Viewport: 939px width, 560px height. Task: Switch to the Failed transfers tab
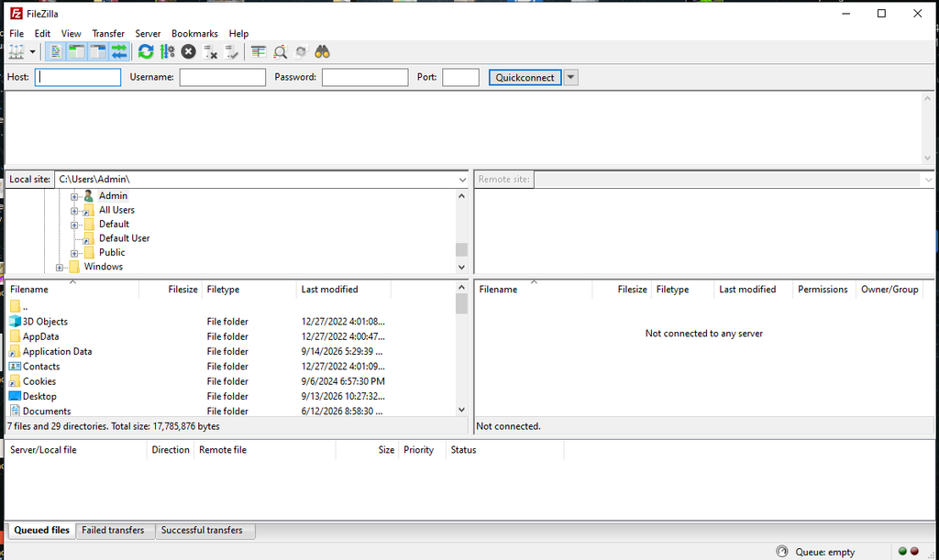pyautogui.click(x=113, y=530)
